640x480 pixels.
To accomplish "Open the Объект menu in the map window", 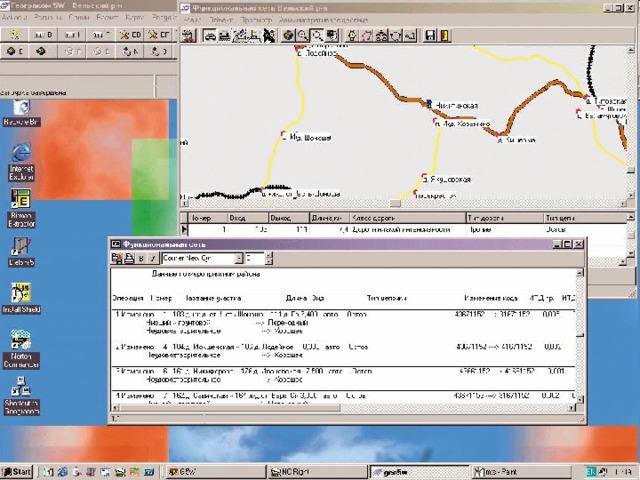I will pos(221,19).
